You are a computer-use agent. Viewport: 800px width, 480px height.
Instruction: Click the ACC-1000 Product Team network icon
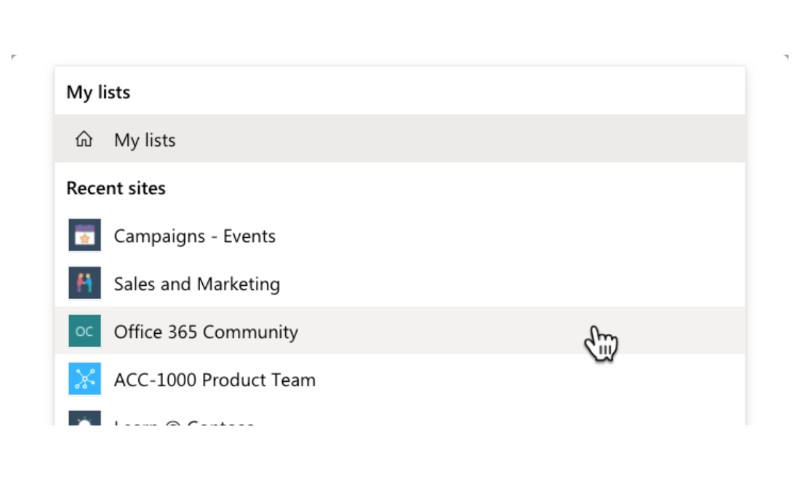point(85,379)
